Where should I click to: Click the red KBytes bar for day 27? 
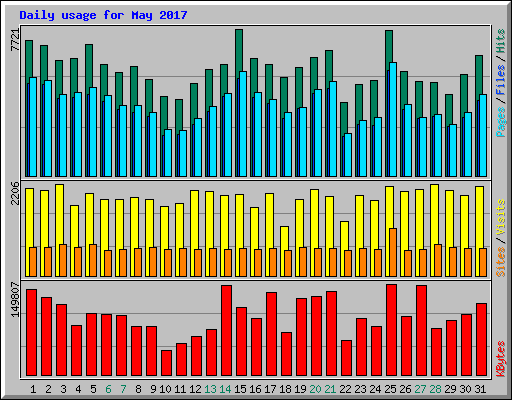pos(421,331)
